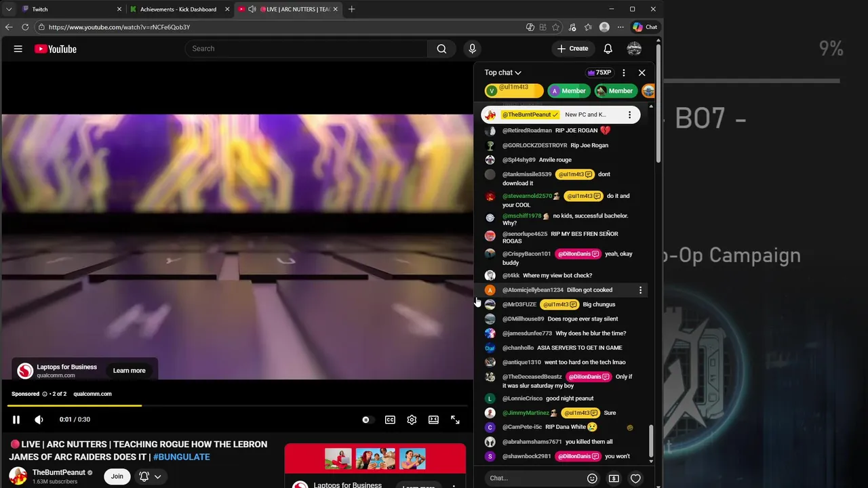The image size is (868, 488).
Task: Select first purple Member ticker chip
Action: coord(568,91)
